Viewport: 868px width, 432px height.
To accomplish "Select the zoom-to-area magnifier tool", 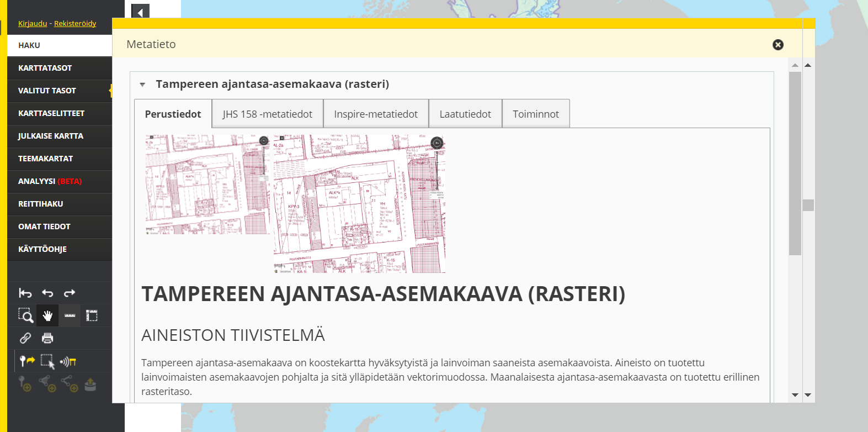I will coord(25,315).
